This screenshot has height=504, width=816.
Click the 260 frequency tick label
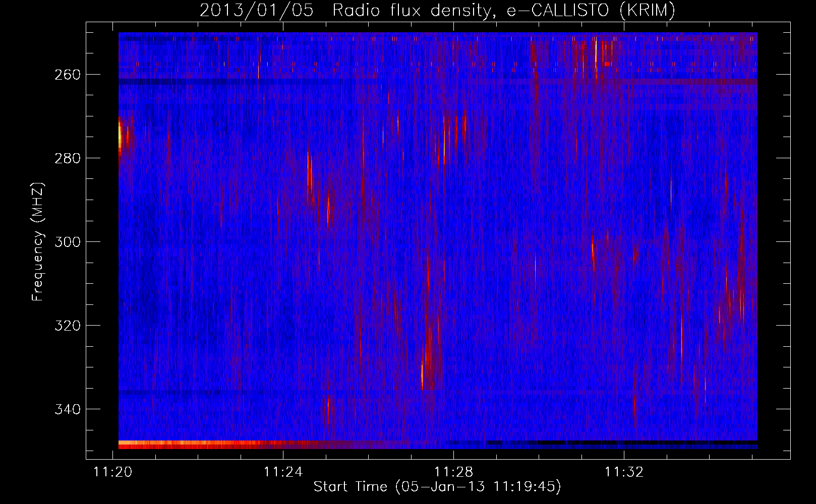click(68, 75)
